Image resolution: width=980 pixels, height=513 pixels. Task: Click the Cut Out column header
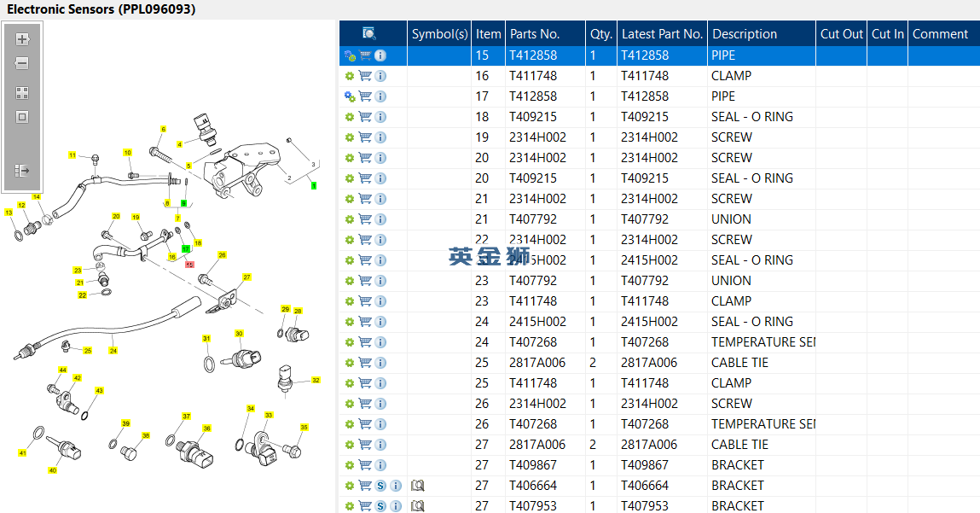841,34
